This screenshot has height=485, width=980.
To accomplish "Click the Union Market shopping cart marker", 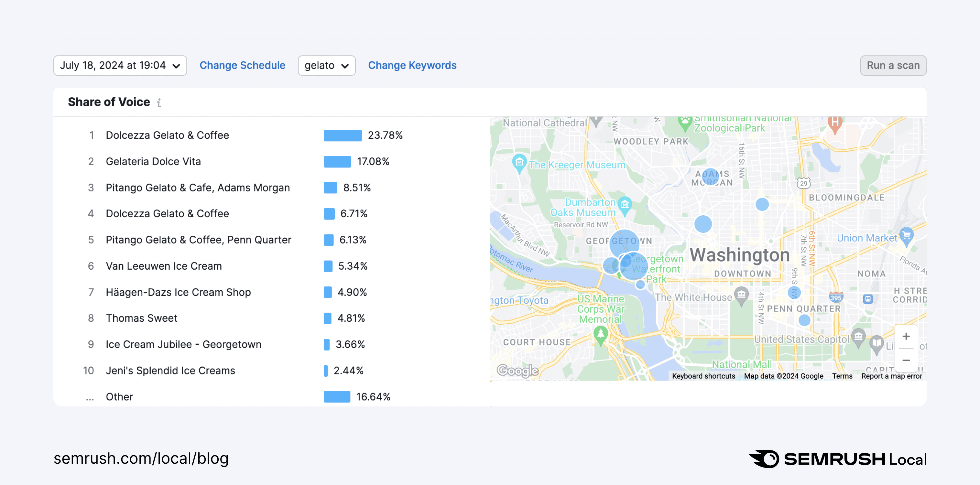I will point(907,236).
